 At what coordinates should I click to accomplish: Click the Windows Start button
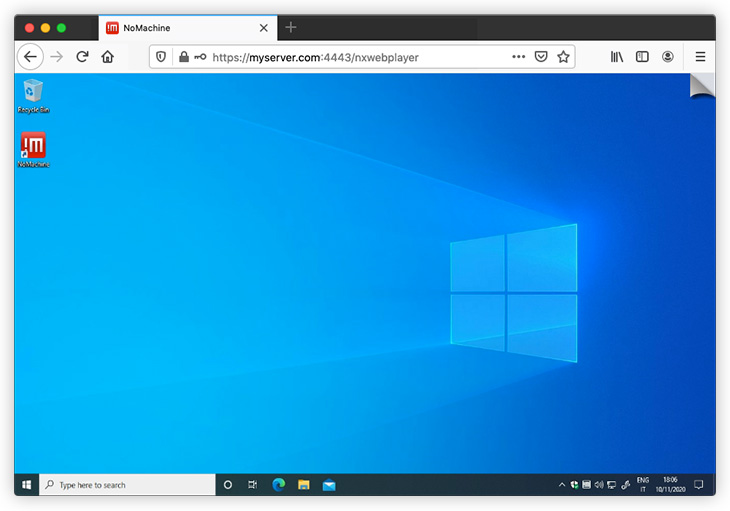(x=26, y=485)
